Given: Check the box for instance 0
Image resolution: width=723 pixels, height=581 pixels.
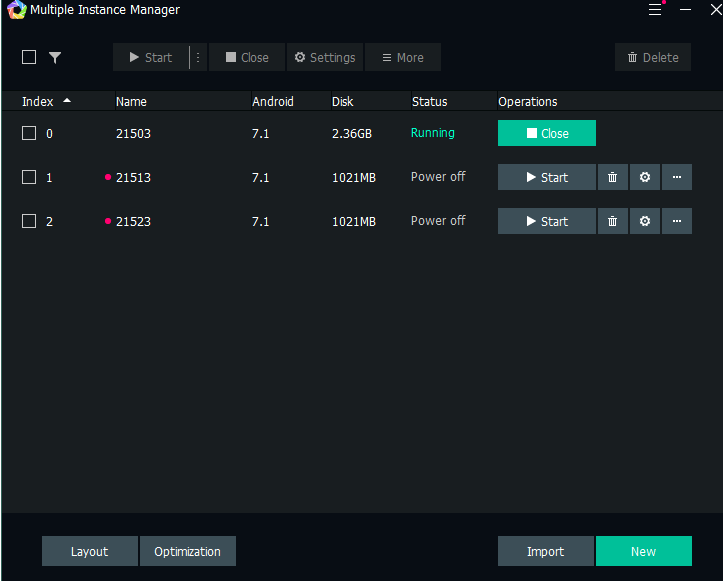Looking at the screenshot, I should coord(29,133).
